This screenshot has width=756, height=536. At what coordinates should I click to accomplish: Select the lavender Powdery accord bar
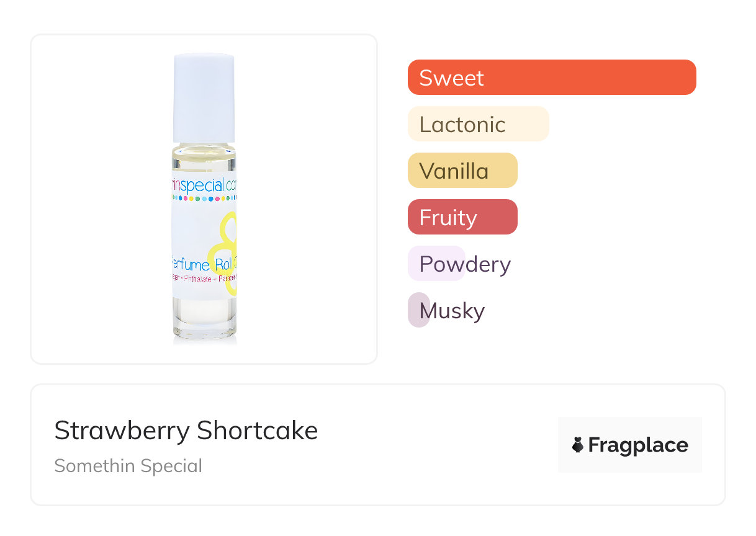[436, 264]
